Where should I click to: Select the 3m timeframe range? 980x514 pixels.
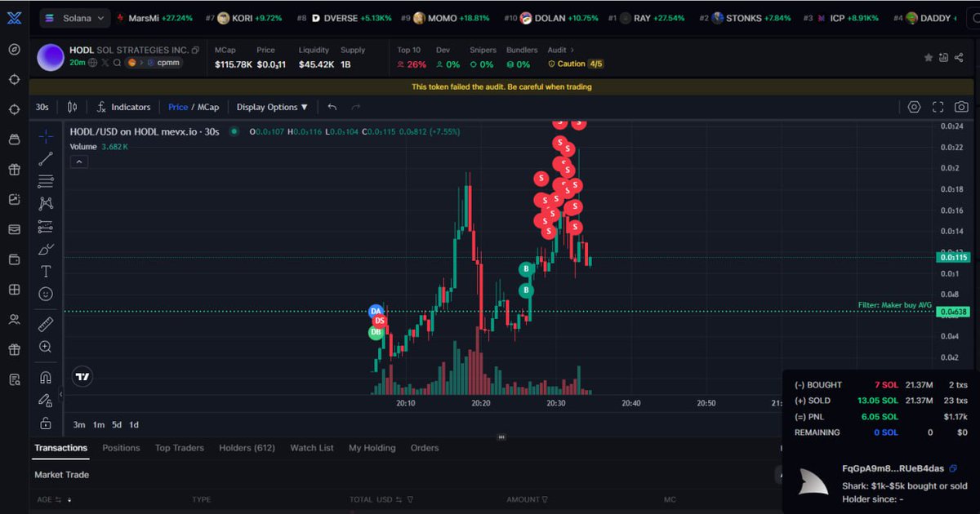click(x=79, y=425)
